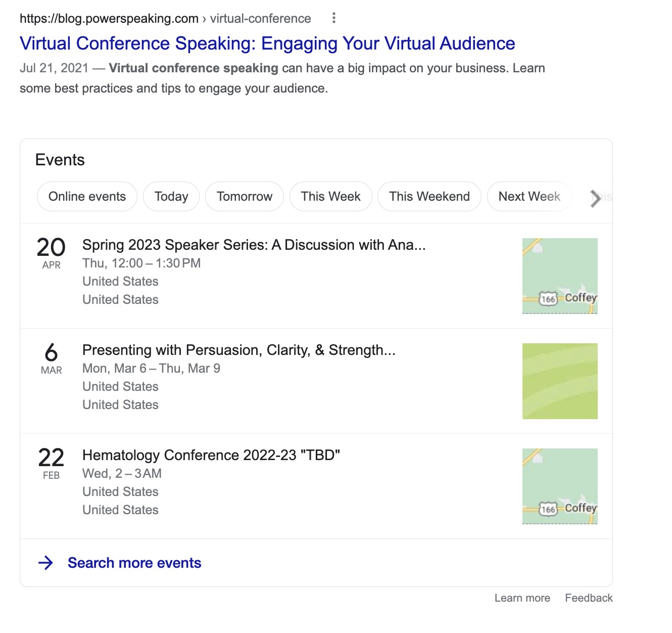The image size is (672, 633).
Task: Enable the This Weekend filter
Action: pyautogui.click(x=429, y=196)
